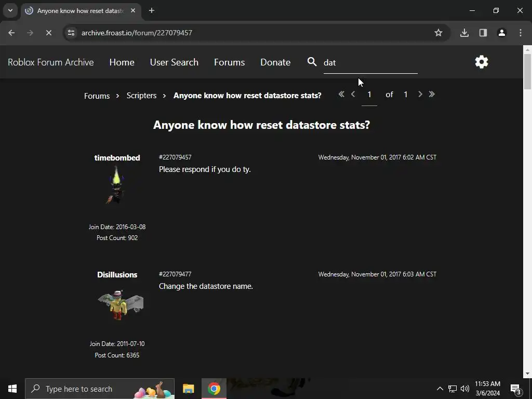Open a new browser tab
This screenshot has width=532, height=399.
152,10
